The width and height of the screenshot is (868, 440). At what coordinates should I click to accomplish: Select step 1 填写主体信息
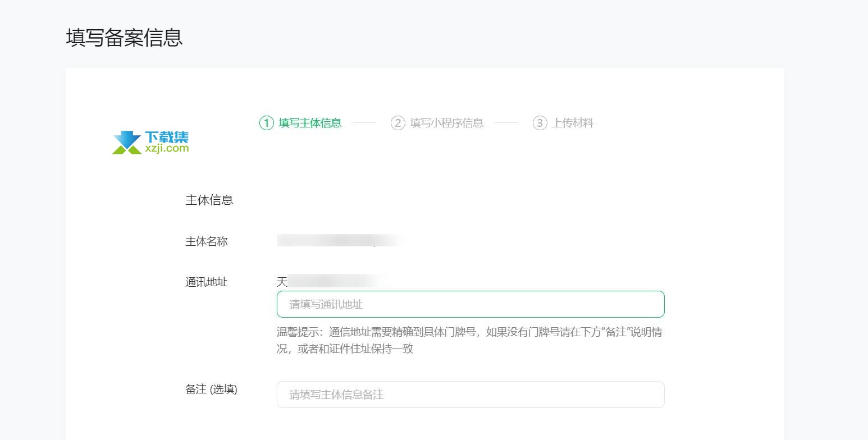300,123
